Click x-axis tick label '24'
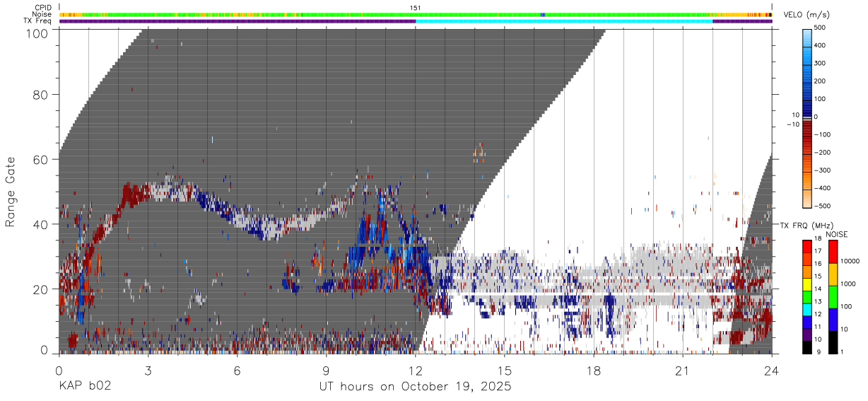 pyautogui.click(x=772, y=371)
